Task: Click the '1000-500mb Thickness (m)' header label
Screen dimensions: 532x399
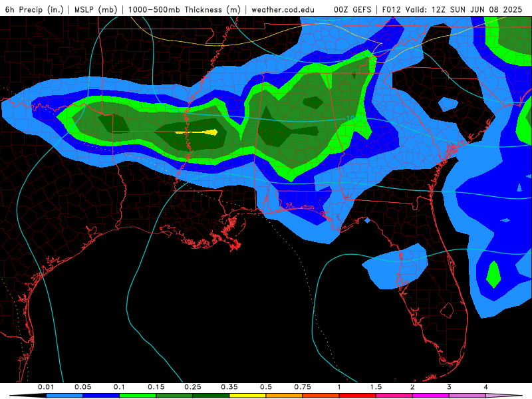Action: (184, 9)
